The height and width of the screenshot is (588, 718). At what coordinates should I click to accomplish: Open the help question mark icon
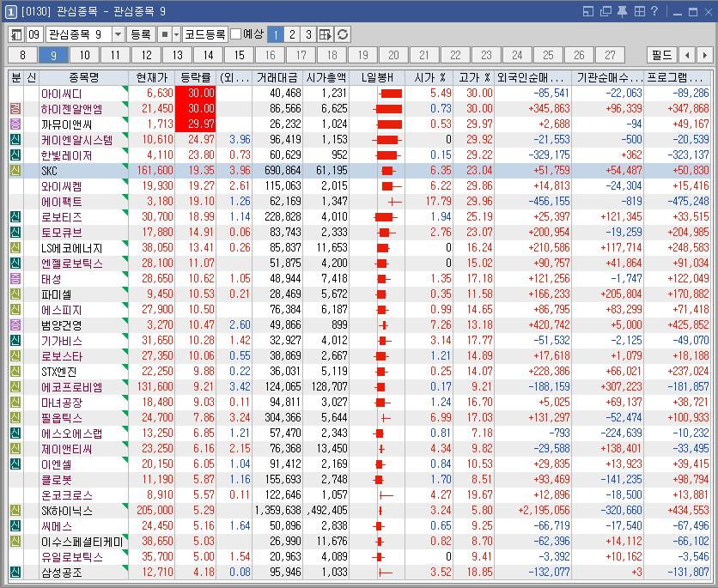click(x=654, y=11)
